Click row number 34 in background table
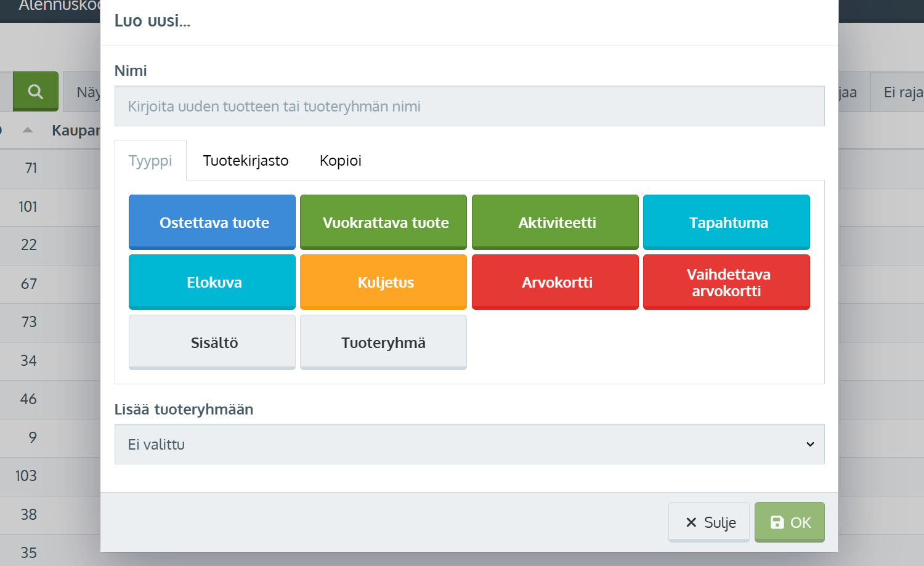The image size is (924, 566). click(x=29, y=360)
